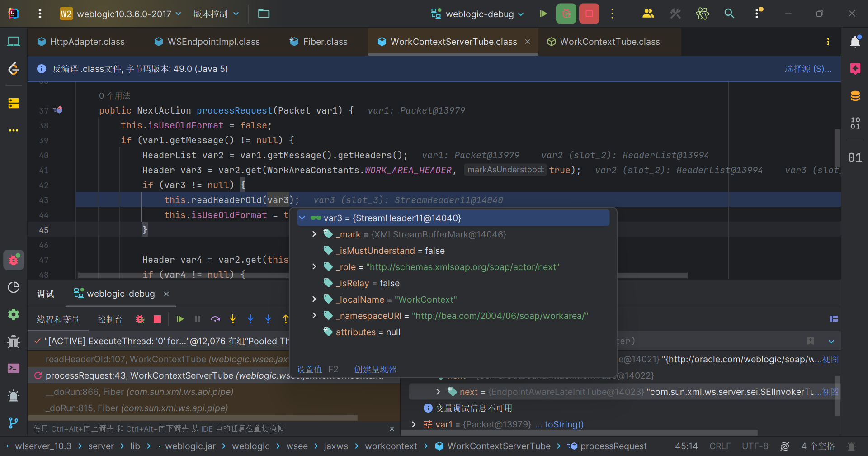Open the main menu three-dot button
Image resolution: width=868 pixels, height=456 pixels.
(40, 14)
